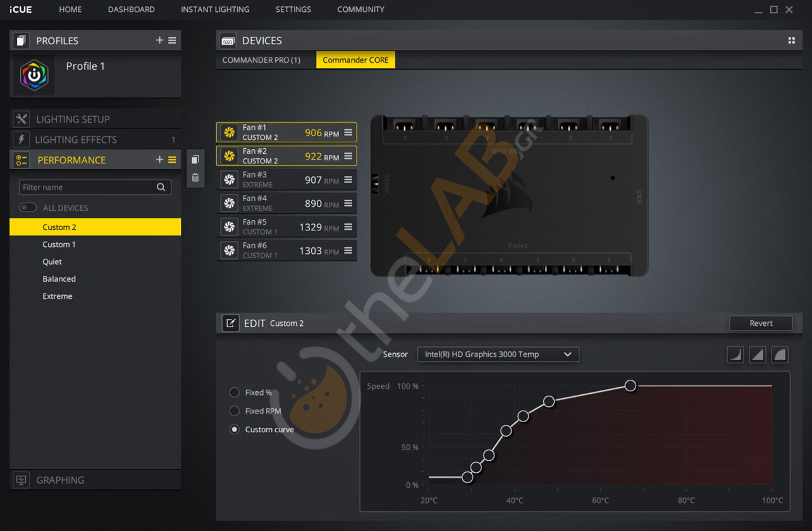Click the Fan #3 fan icon
The width and height of the screenshot is (812, 531).
coord(230,180)
